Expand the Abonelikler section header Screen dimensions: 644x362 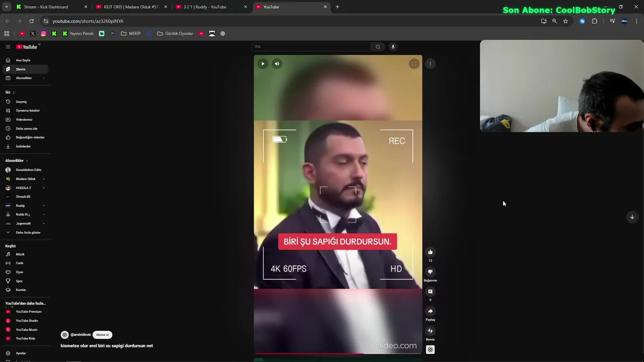tap(16, 160)
